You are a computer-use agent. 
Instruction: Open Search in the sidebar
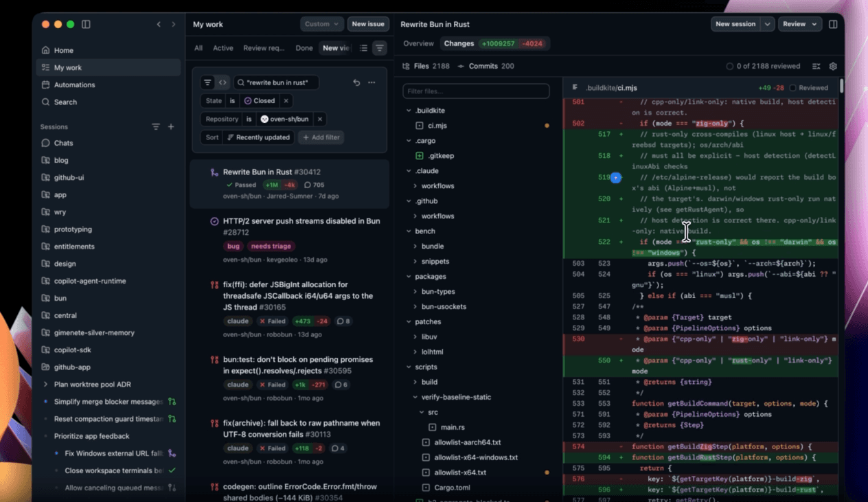click(x=108, y=102)
